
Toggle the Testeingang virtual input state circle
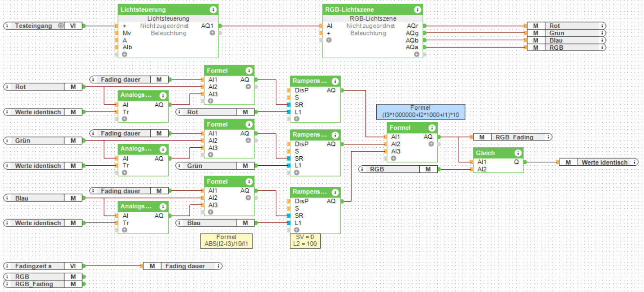pyautogui.click(x=61, y=26)
